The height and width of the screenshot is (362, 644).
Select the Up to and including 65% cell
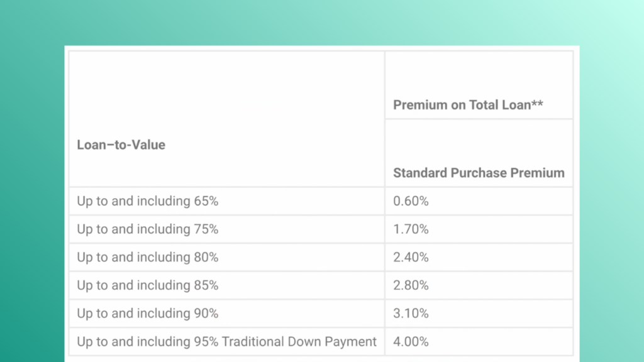point(147,201)
